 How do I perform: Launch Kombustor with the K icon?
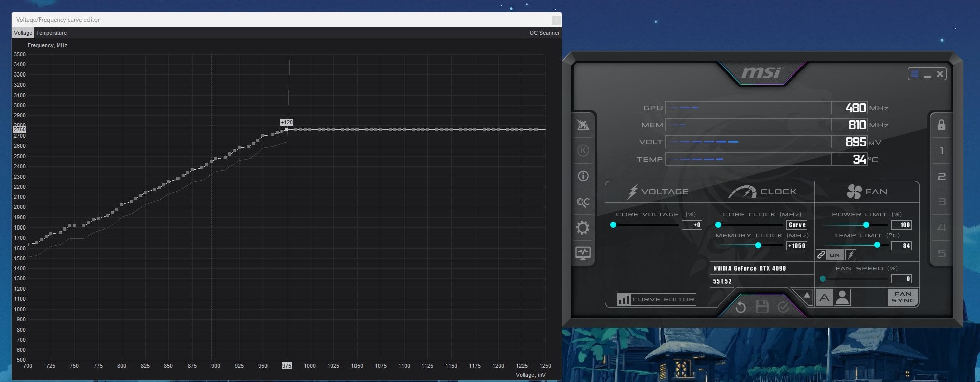pos(583,150)
